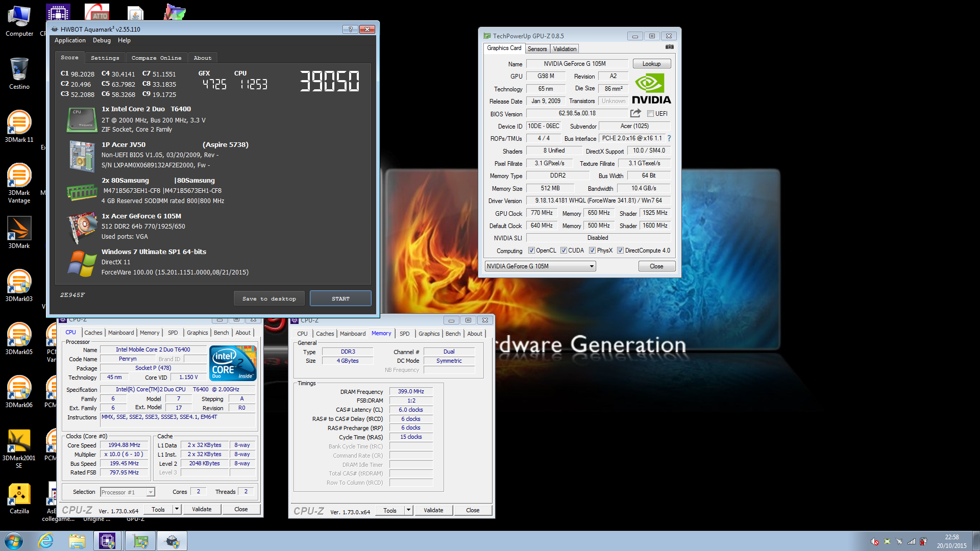Open the Mainboard tab in left CPU-Z window
The width and height of the screenshot is (980, 551).
pyautogui.click(x=121, y=333)
